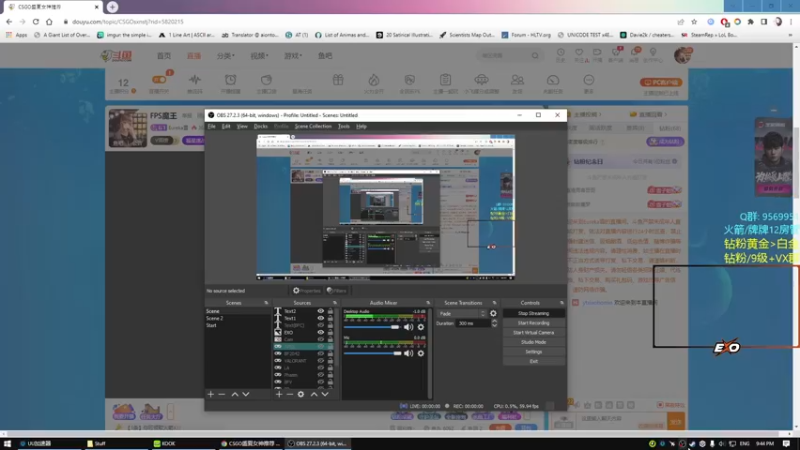Switch the orange toggle on Douyu toolbar

click(x=159, y=80)
